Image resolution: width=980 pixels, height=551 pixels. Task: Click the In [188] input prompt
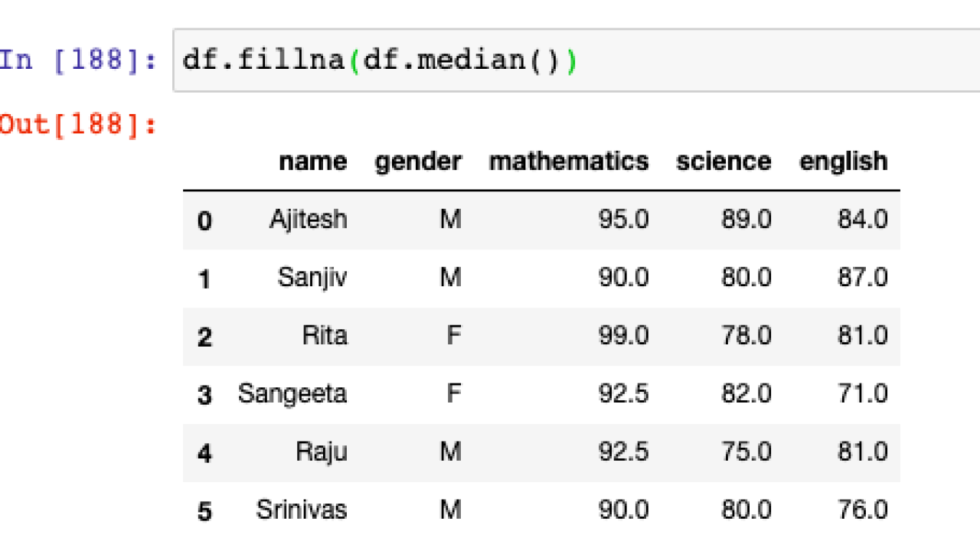[x=78, y=60]
